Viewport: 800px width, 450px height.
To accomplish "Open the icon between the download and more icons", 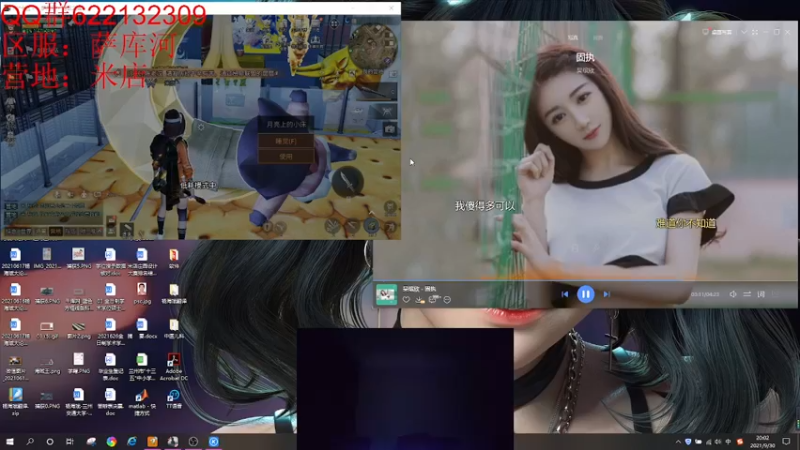I will 433,299.
